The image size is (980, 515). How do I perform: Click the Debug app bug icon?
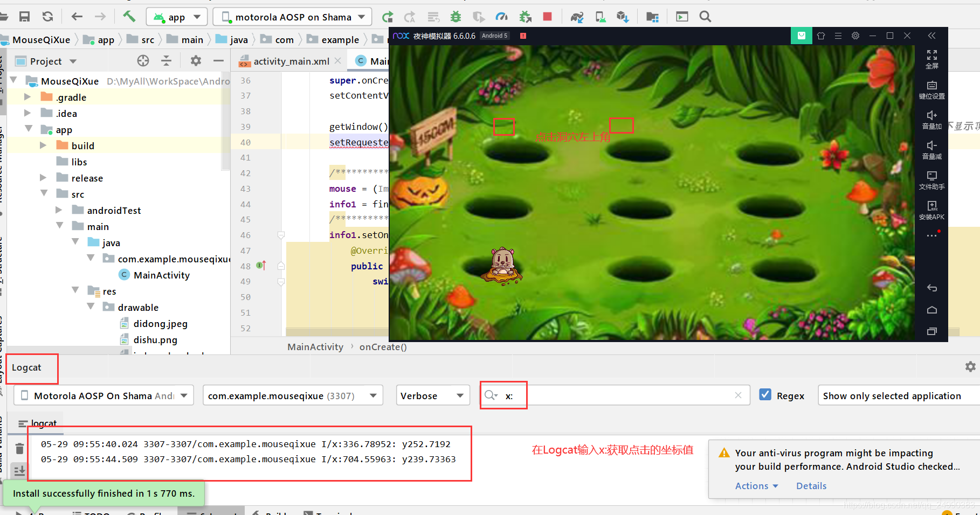tap(456, 17)
